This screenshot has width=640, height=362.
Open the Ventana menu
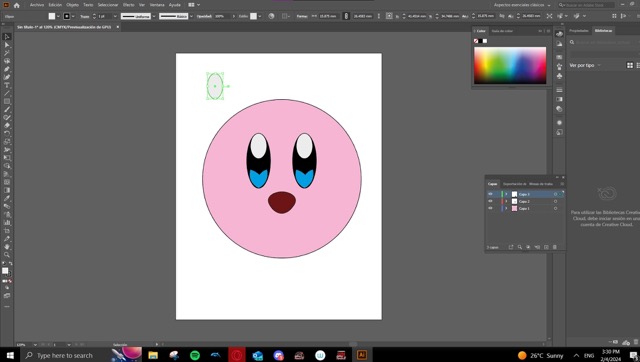[x=157, y=5]
